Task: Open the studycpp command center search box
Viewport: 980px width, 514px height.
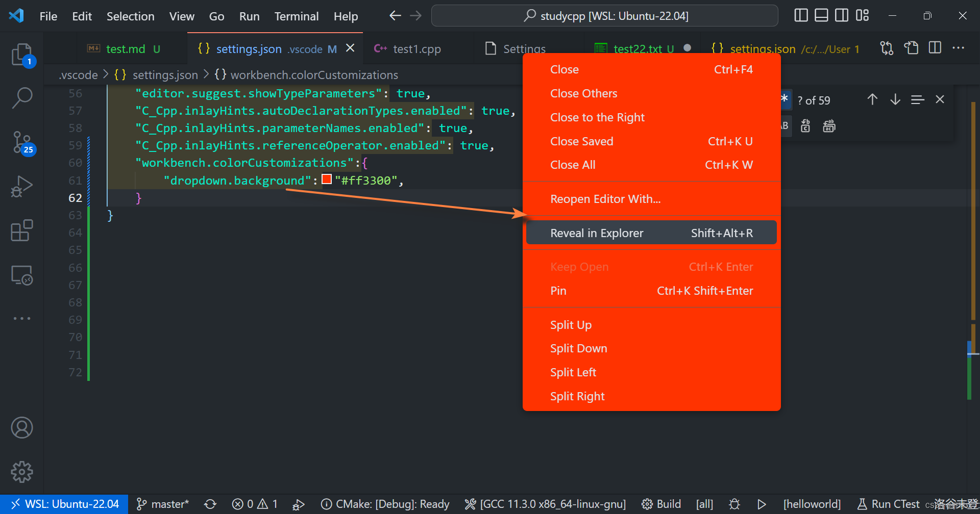Action: 605,16
